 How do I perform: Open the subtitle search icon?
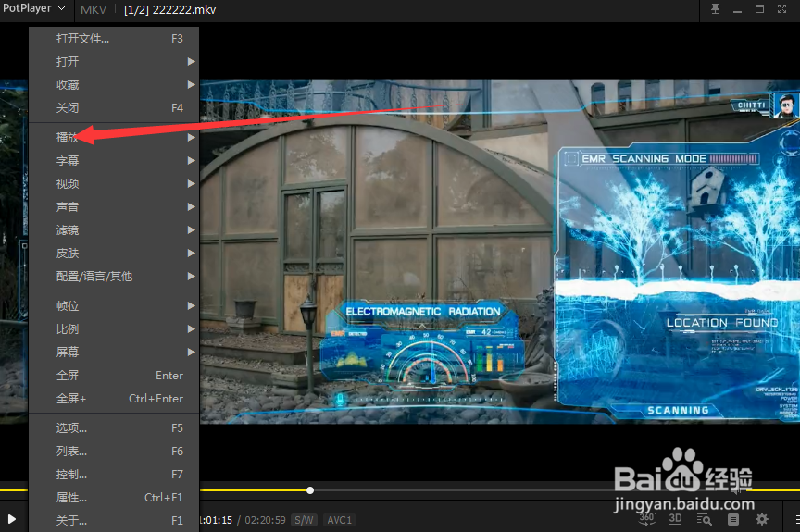[704, 519]
